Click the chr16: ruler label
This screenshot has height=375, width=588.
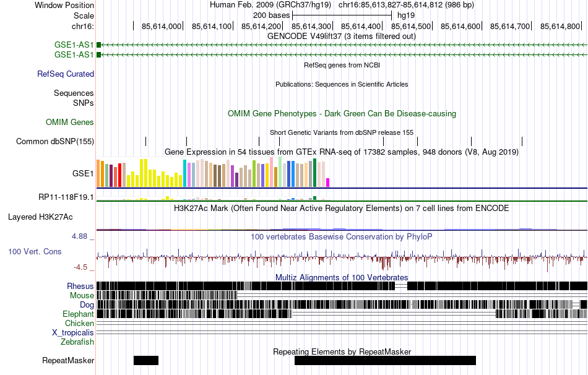click(83, 26)
